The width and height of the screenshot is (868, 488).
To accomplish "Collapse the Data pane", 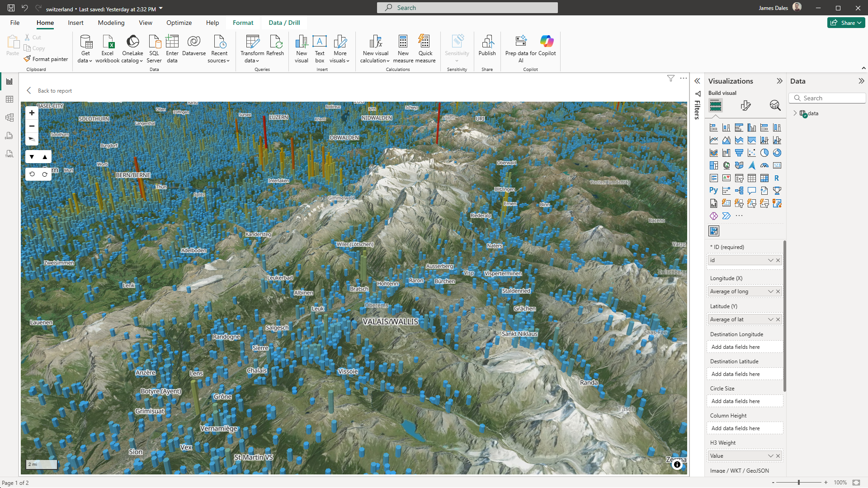I will pyautogui.click(x=861, y=81).
